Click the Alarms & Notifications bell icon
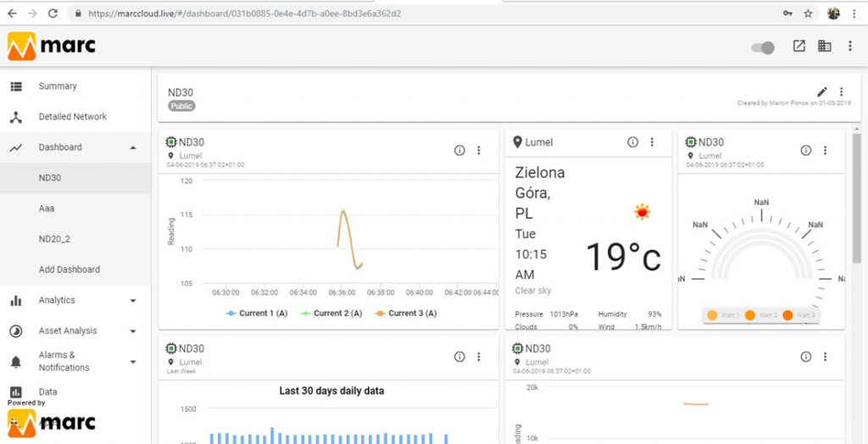The image size is (868, 444). coord(16,362)
